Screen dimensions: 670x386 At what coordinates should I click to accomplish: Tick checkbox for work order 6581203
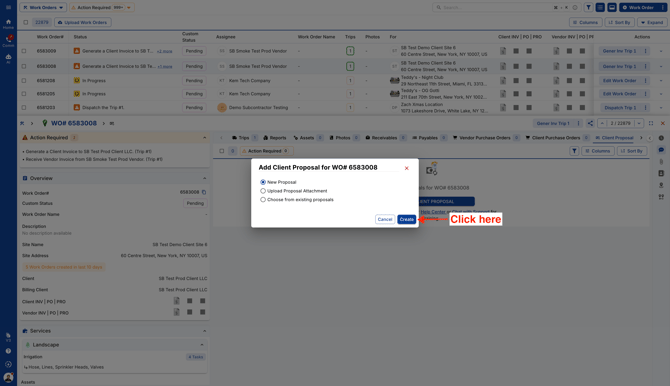click(24, 108)
